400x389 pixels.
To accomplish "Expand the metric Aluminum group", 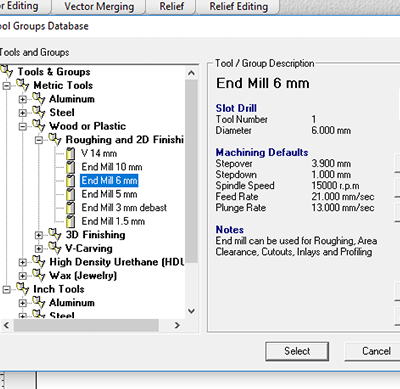I will [x=22, y=99].
